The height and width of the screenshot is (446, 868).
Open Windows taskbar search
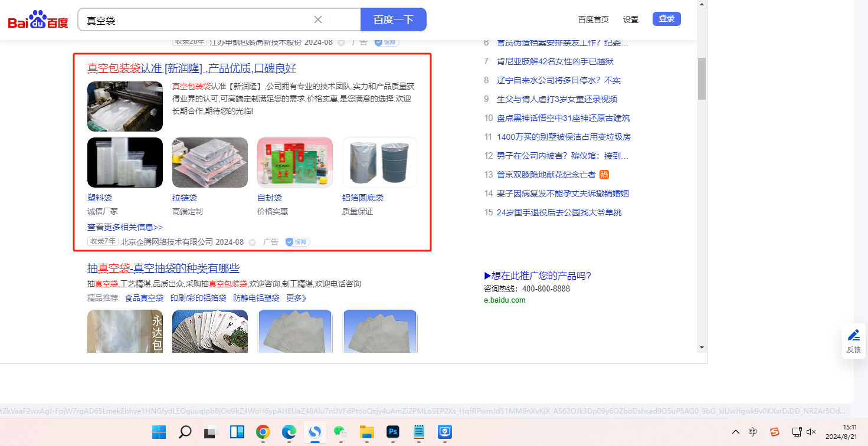tap(185, 432)
